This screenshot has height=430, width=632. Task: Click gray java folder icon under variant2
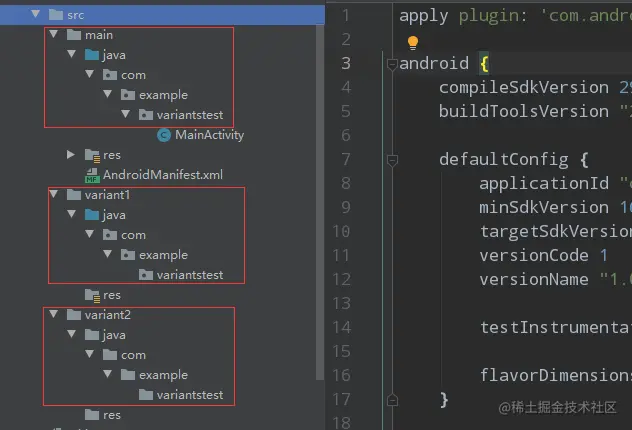(x=92, y=334)
